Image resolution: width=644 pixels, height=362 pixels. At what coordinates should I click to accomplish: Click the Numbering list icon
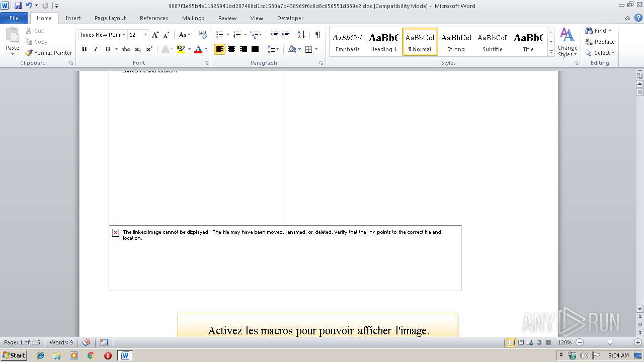(x=237, y=35)
